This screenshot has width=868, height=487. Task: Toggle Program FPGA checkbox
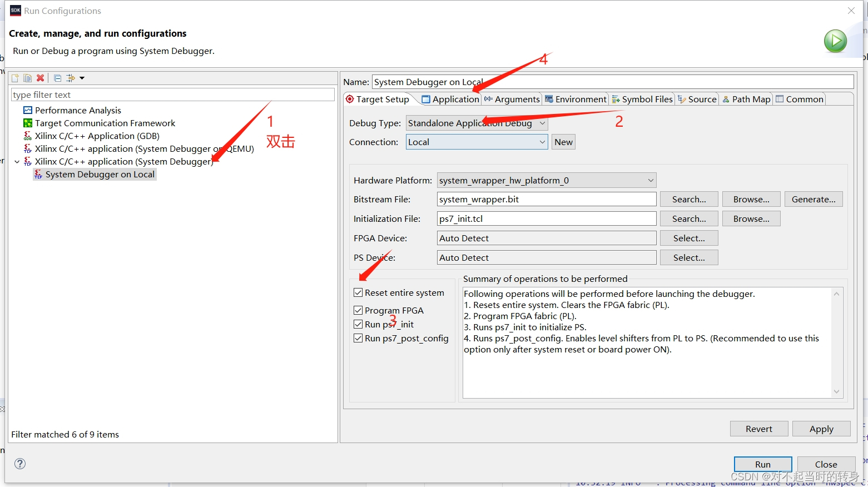pos(358,310)
